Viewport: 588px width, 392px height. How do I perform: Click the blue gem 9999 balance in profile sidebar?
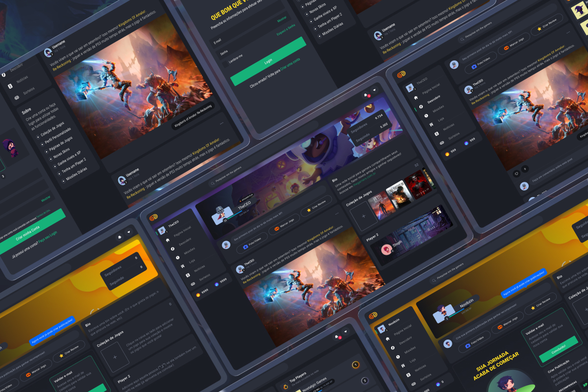click(x=220, y=283)
